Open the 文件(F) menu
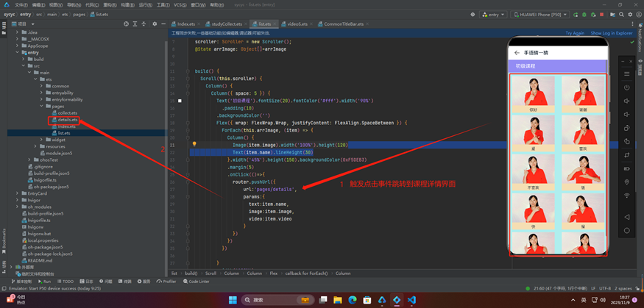The width and height of the screenshot is (644, 308). click(x=21, y=5)
